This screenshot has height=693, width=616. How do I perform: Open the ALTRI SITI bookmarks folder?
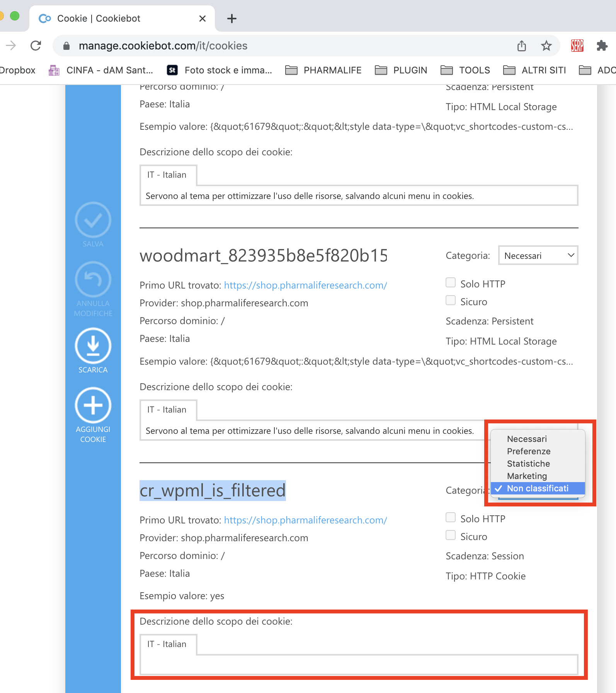[534, 70]
